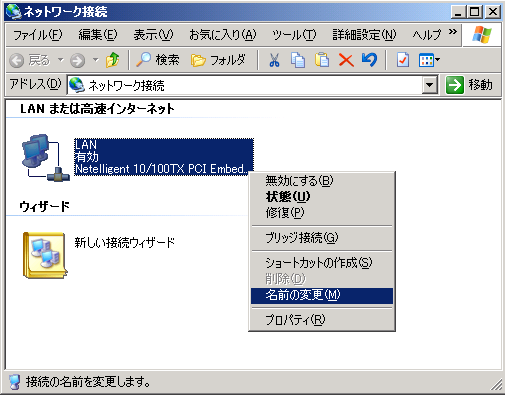This screenshot has height=395, width=505.
Task: Click the address field showing ネットワーク接続
Action: [x=245, y=85]
